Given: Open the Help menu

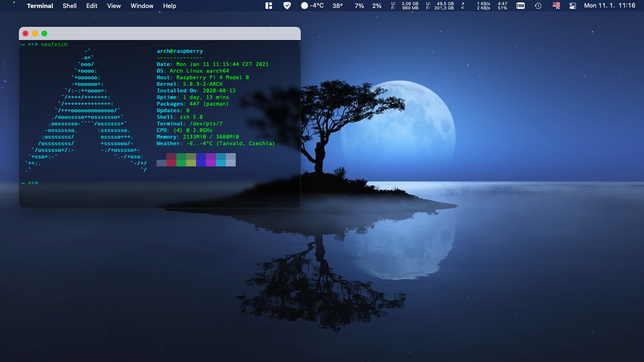Looking at the screenshot, I should (170, 6).
